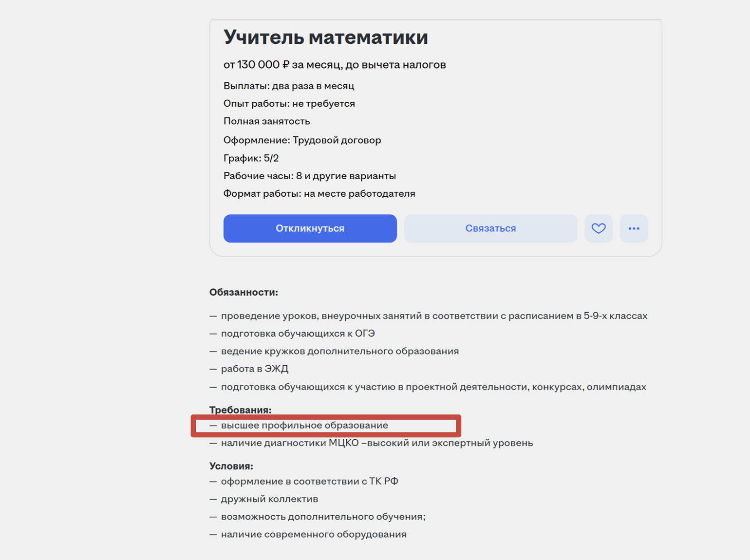Click the дружный коллектив condition

point(269,499)
